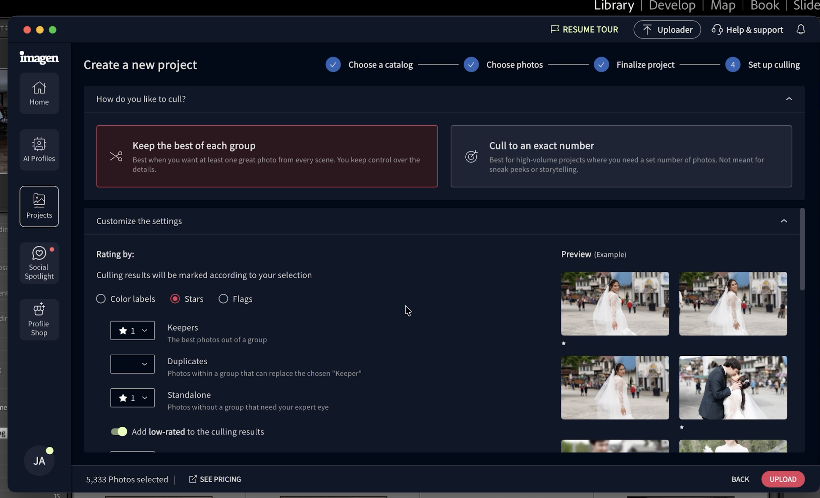Screen dimensions: 820x498
Task: Select the Flags radio option
Action: coord(223,299)
